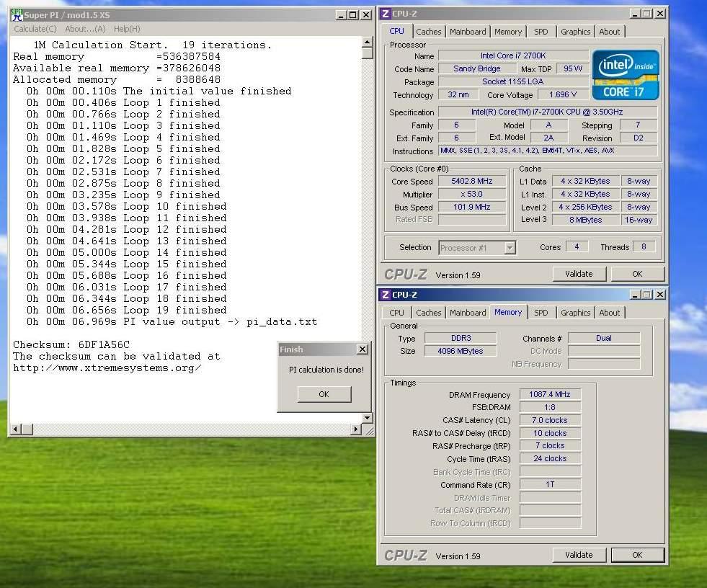Switch to Memory tab in top CPU-Z window
The width and height of the screenshot is (707, 588).
click(507, 32)
